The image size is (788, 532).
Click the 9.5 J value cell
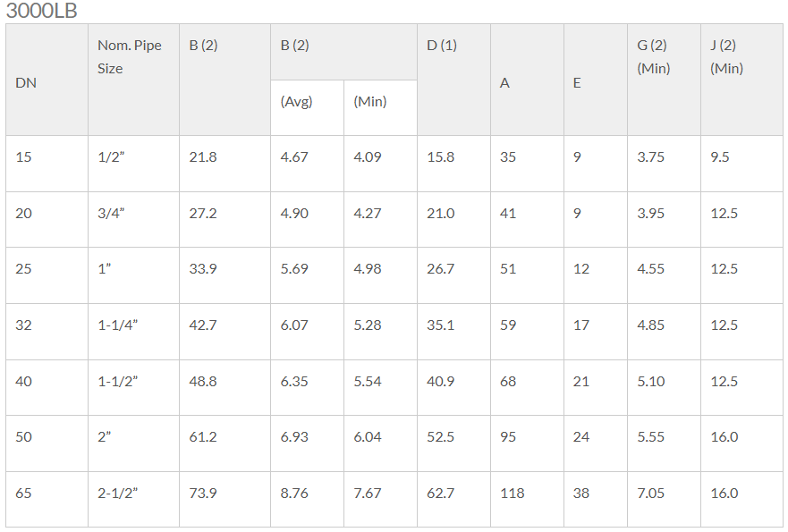coord(741,164)
